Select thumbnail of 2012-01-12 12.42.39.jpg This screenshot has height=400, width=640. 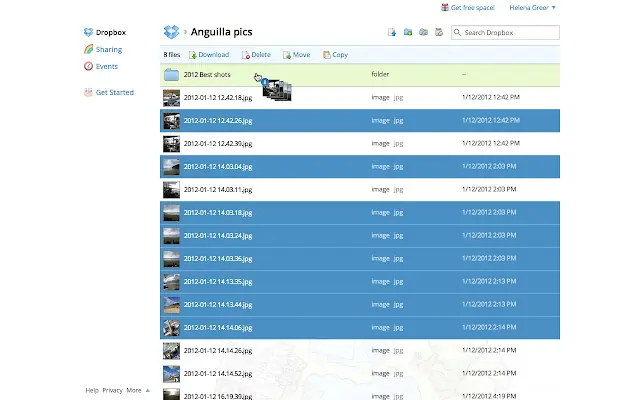[x=171, y=144]
